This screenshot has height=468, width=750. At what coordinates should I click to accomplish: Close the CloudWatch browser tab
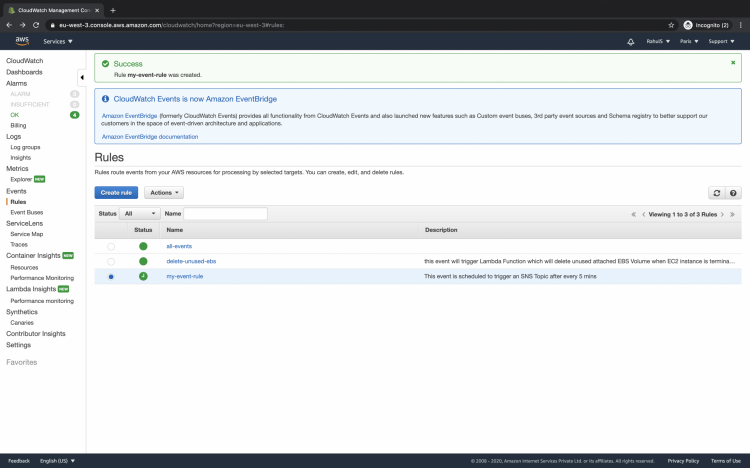point(97,10)
